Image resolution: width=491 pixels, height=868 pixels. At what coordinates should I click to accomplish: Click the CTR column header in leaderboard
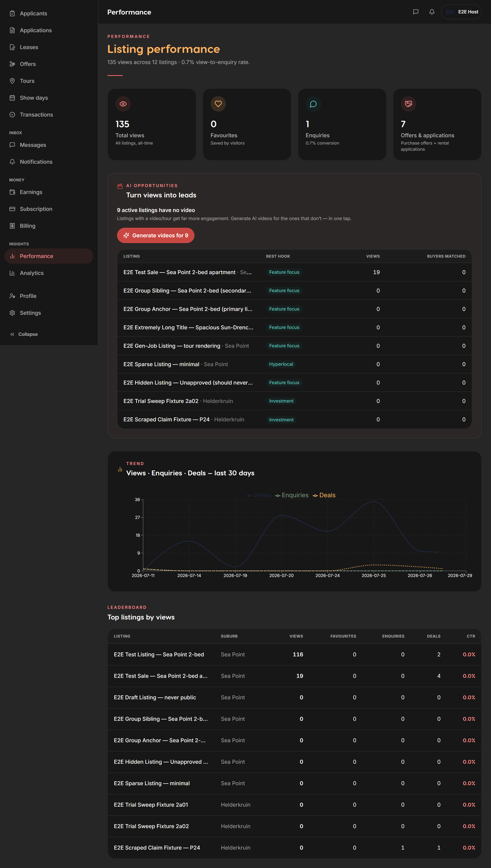click(x=471, y=636)
